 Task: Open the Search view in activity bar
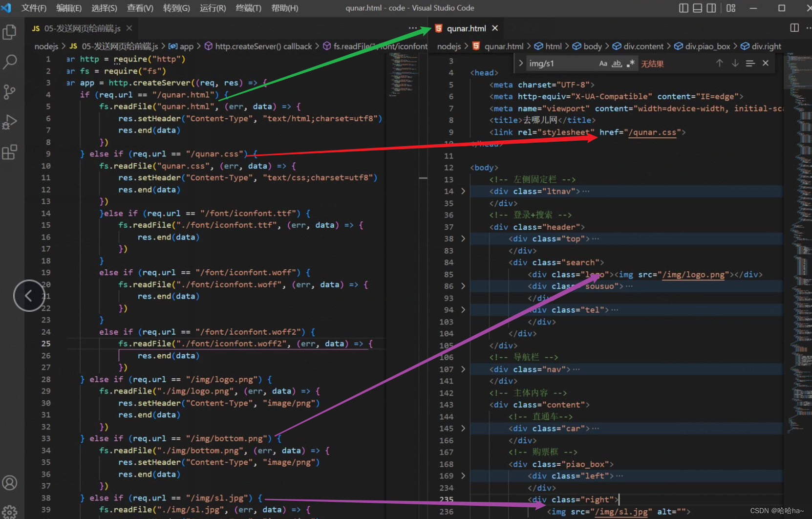[x=10, y=62]
